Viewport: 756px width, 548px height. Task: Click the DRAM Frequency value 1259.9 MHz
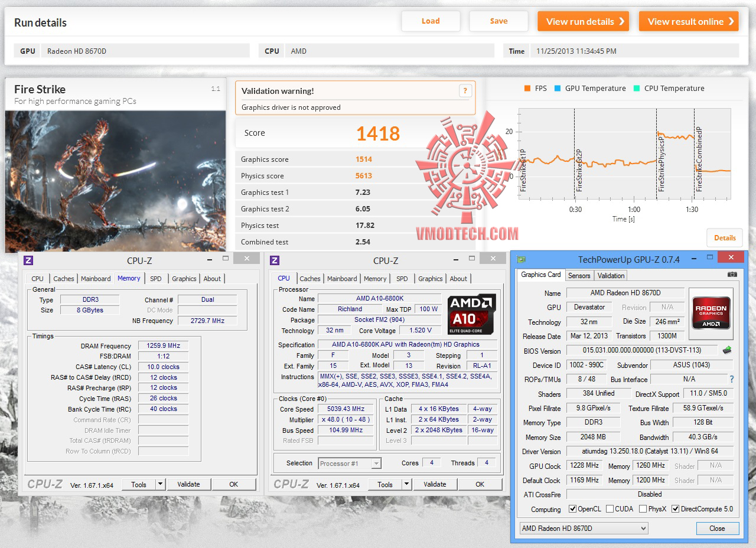(164, 345)
